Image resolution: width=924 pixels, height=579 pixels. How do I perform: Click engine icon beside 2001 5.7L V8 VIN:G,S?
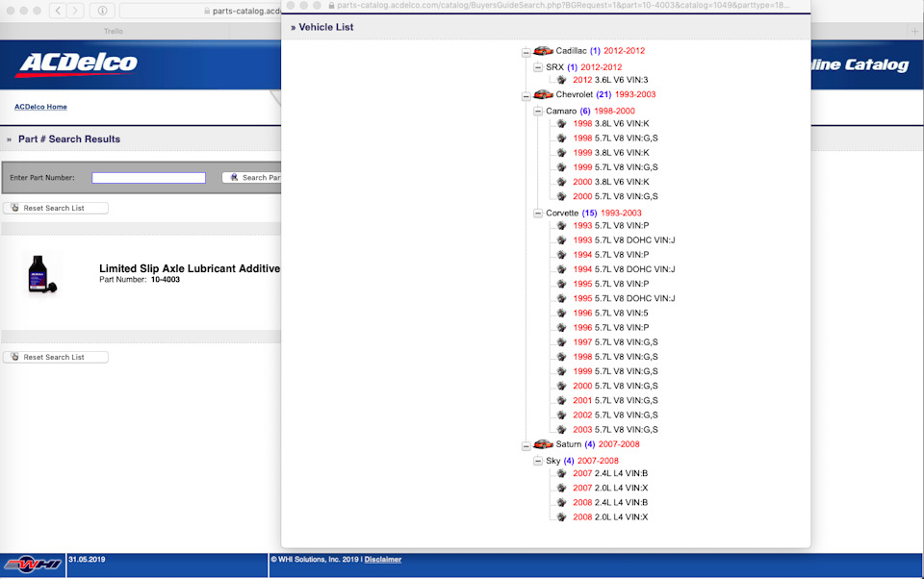coord(561,400)
